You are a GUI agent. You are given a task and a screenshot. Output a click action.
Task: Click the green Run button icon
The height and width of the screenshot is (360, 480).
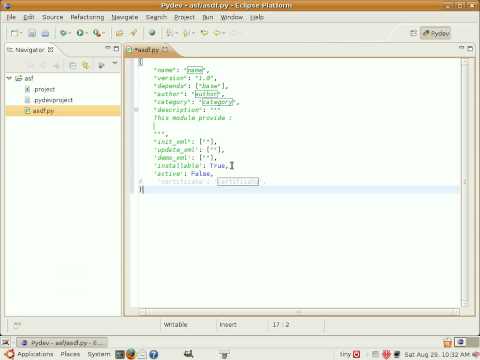(80, 33)
